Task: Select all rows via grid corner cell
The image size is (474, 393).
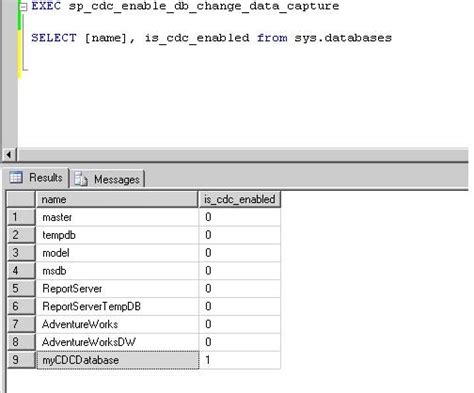Action: click(21, 199)
